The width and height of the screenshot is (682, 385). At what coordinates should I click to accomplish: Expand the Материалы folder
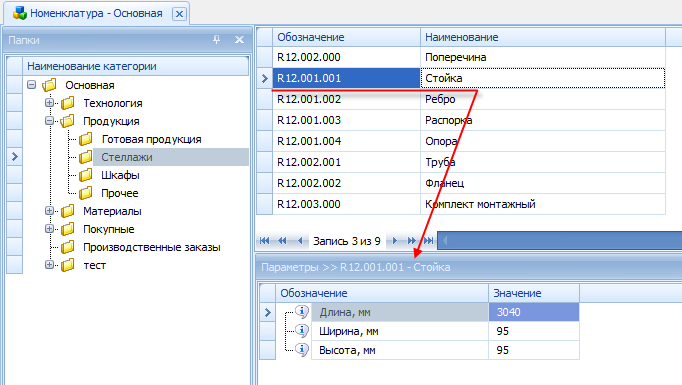pyautogui.click(x=49, y=211)
